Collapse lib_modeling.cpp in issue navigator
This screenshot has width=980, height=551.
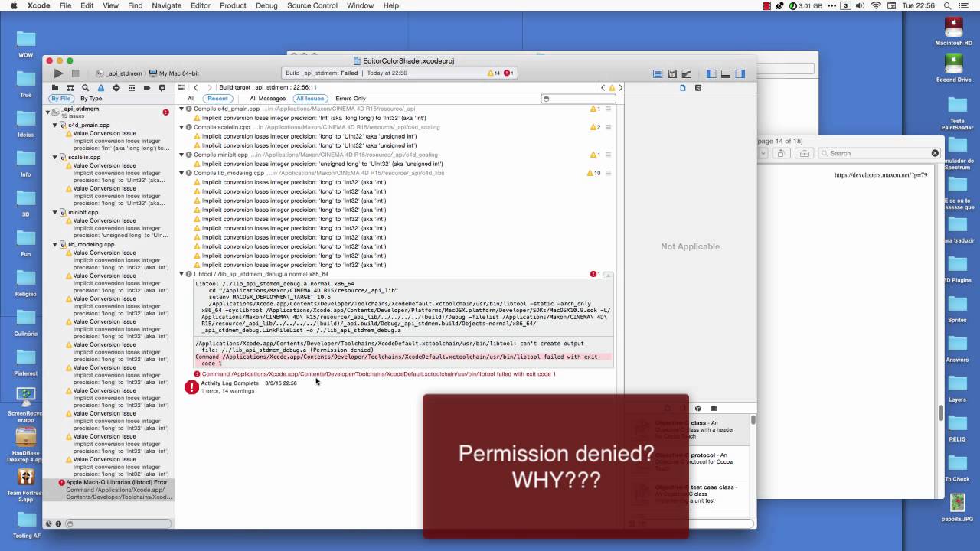(x=55, y=244)
